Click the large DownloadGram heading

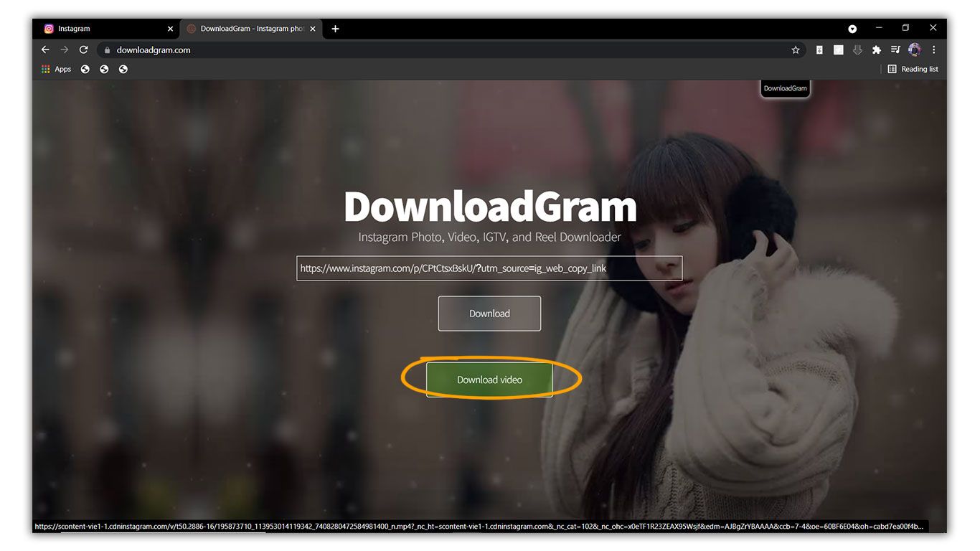click(490, 207)
